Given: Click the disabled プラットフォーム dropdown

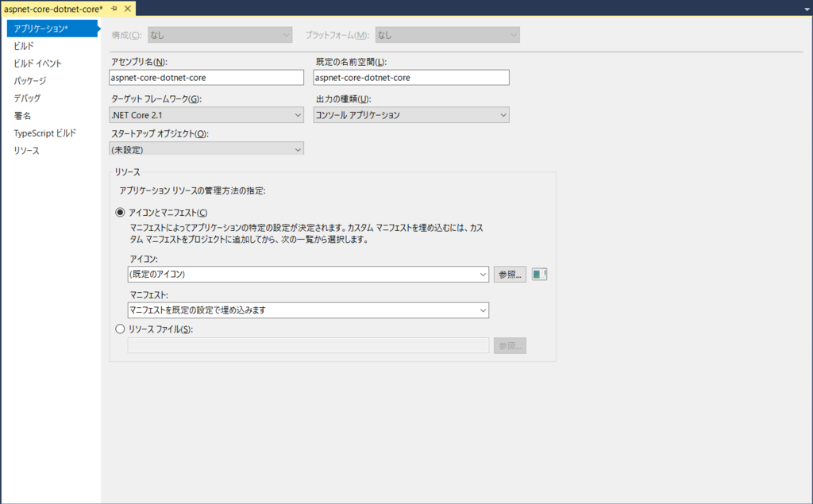Looking at the screenshot, I should coord(448,35).
